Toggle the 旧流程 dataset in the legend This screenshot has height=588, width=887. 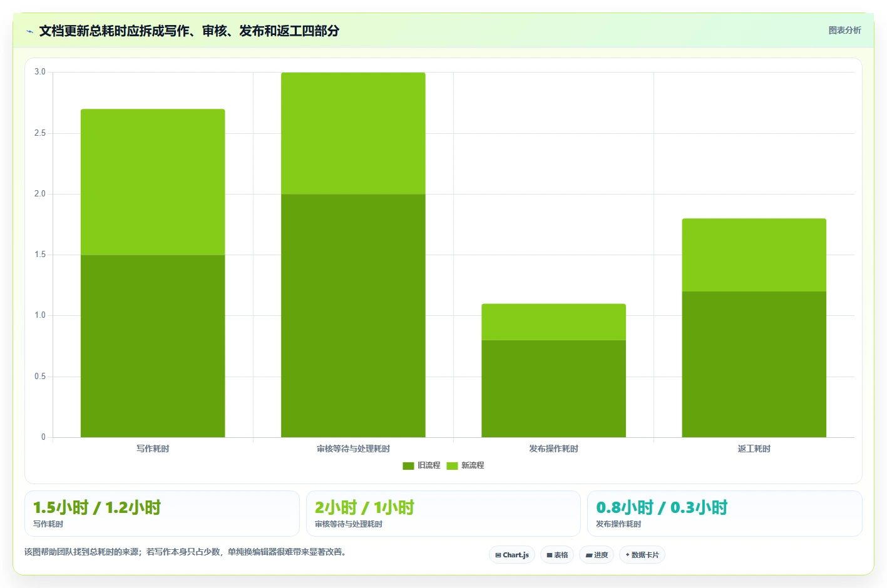point(421,465)
